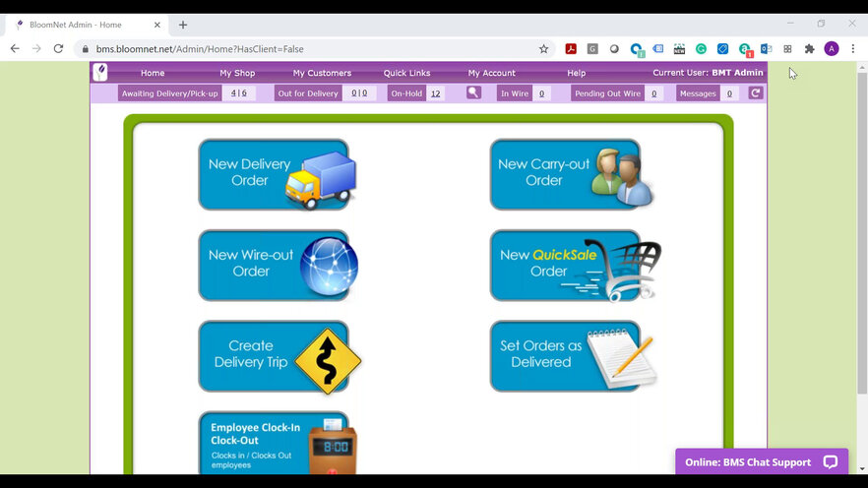This screenshot has height=488, width=868.
Task: Click the page vertical scrollbar
Action: [862, 233]
